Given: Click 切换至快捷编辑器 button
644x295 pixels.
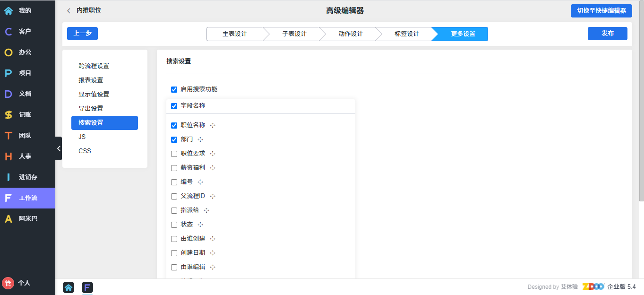Looking at the screenshot, I should point(601,11).
